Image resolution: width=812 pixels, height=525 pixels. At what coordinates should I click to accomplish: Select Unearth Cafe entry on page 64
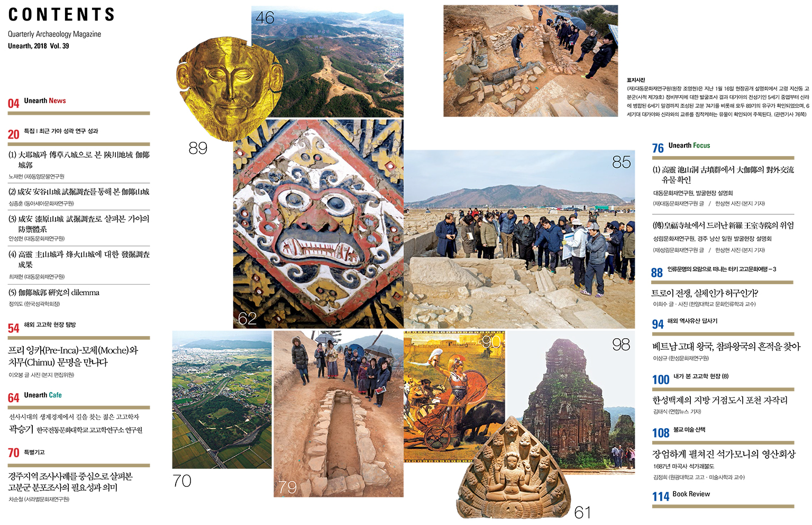pyautogui.click(x=43, y=395)
